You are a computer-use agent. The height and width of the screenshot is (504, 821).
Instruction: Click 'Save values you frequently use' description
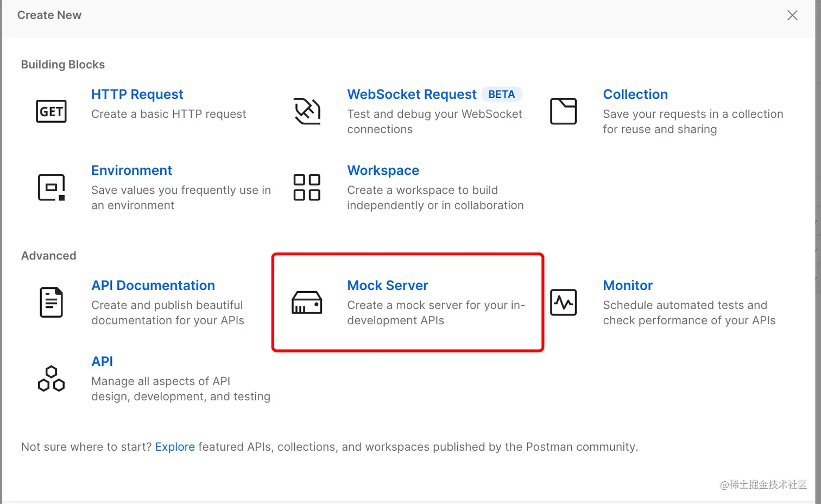pyautogui.click(x=181, y=198)
